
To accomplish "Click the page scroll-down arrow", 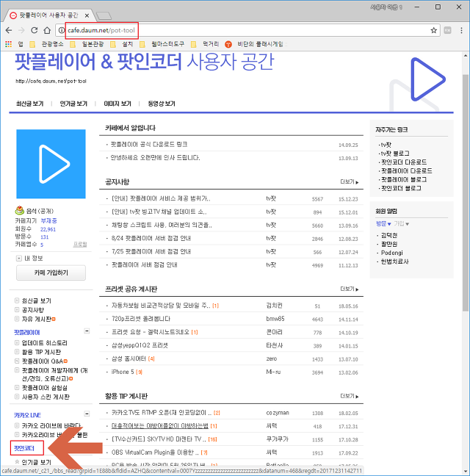I will pyautogui.click(x=466, y=471).
